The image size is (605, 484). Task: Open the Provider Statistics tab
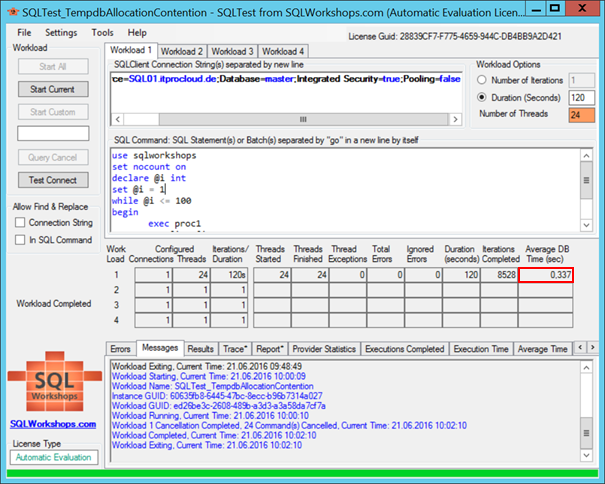pyautogui.click(x=324, y=349)
